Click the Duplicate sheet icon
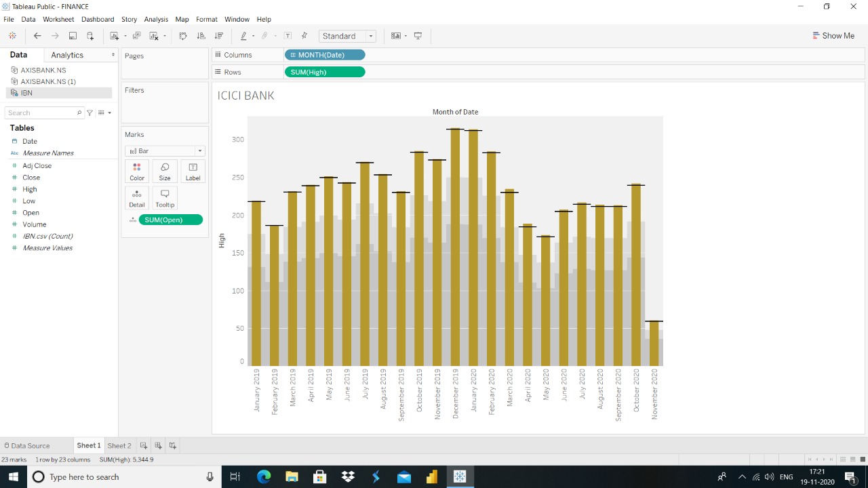This screenshot has width=868, height=488. (x=136, y=36)
